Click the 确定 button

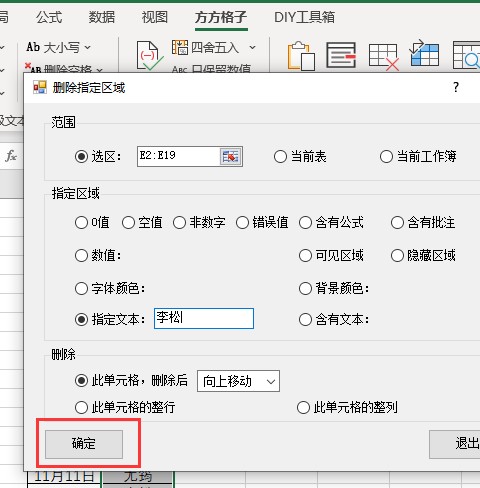coord(84,444)
